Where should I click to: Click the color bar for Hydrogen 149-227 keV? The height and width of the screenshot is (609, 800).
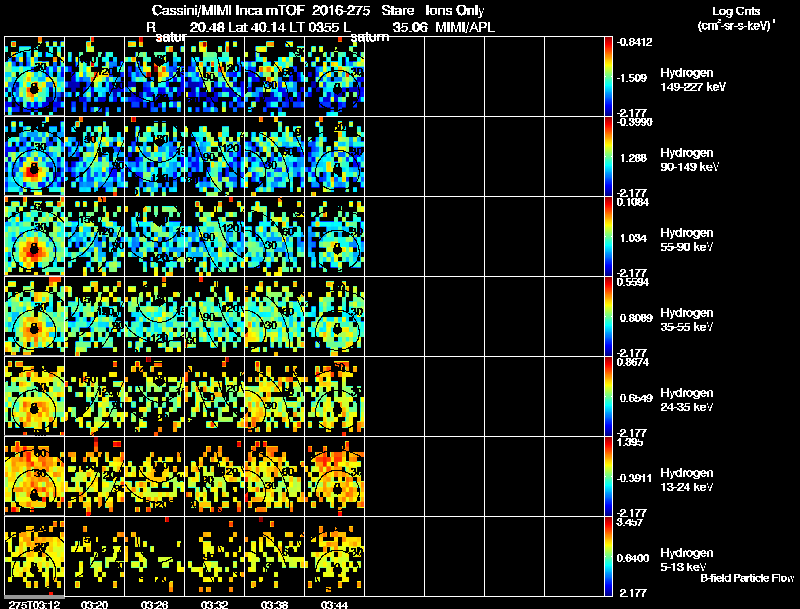click(610, 77)
